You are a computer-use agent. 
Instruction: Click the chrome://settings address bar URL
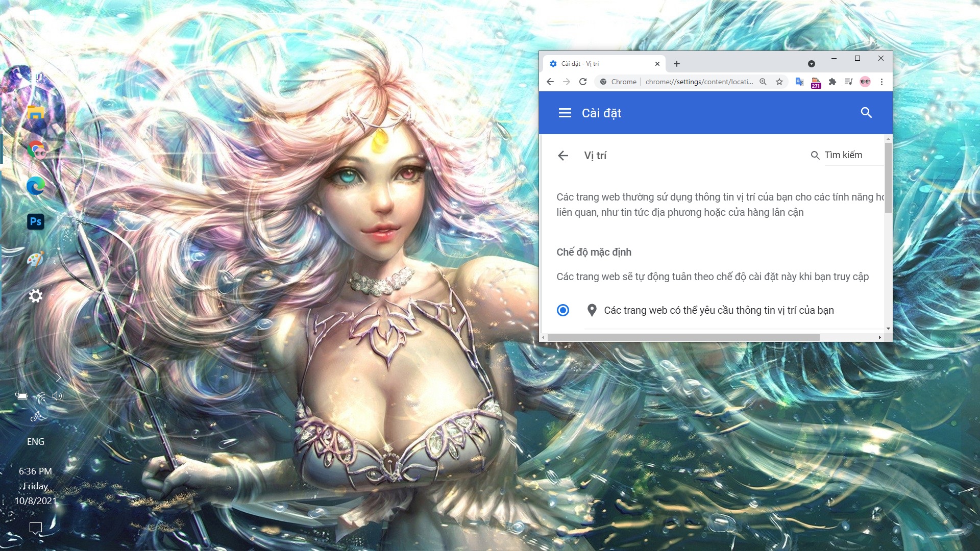point(699,82)
